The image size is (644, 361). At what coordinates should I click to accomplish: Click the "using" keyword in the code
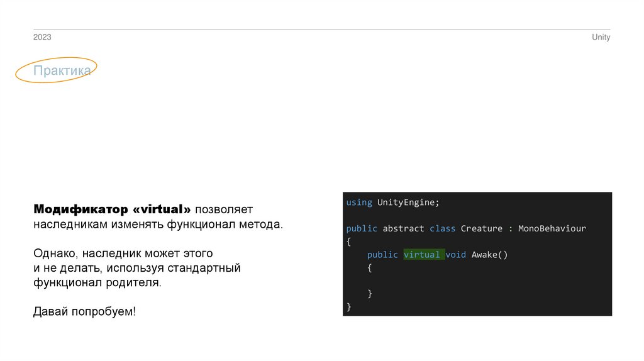click(x=359, y=203)
